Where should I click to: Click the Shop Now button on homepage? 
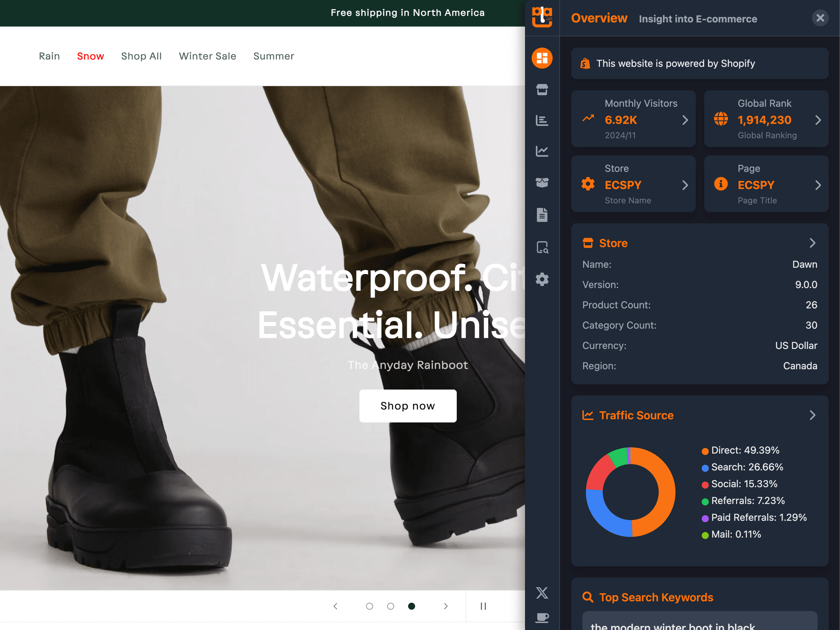coord(407,406)
